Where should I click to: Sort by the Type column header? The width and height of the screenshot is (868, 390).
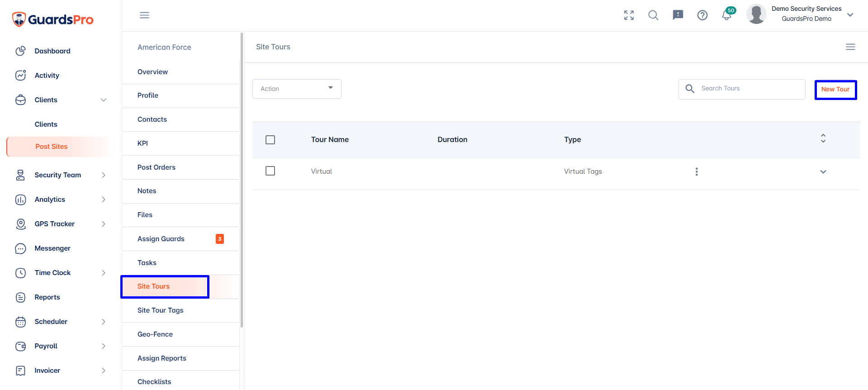[x=572, y=140]
